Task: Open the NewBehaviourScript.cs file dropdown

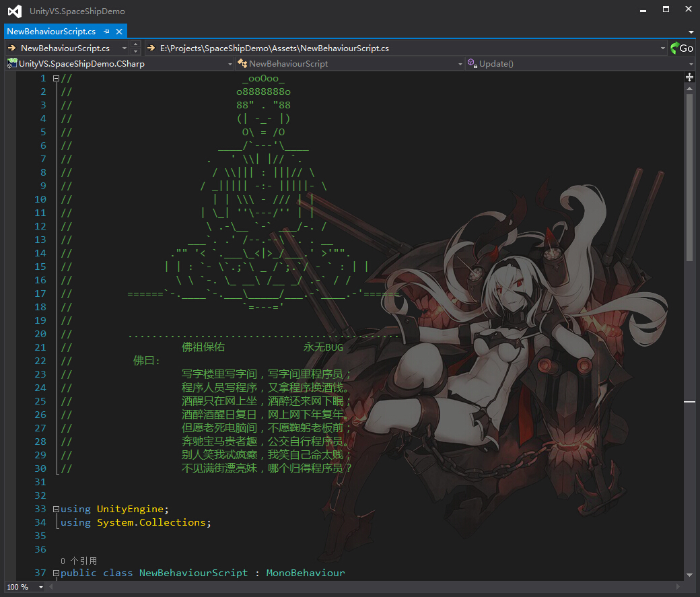Action: [x=67, y=48]
